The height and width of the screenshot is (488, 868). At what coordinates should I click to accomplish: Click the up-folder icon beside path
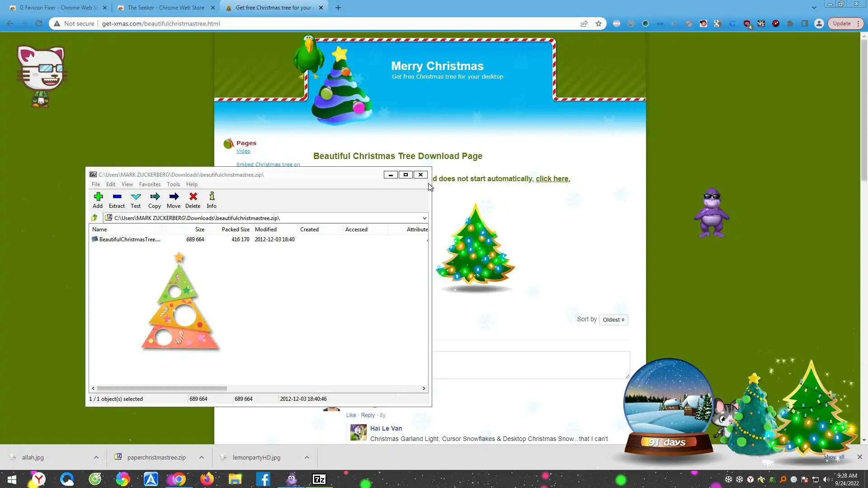tap(94, 218)
